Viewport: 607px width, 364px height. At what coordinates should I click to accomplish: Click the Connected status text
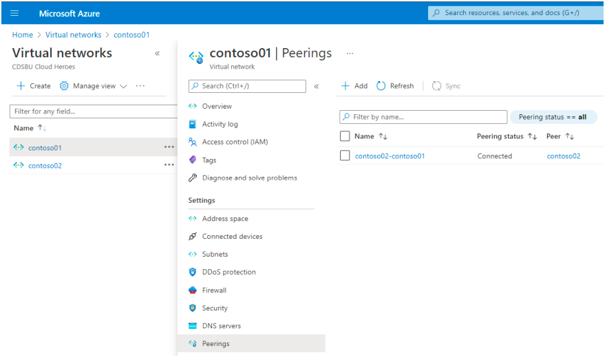point(494,156)
